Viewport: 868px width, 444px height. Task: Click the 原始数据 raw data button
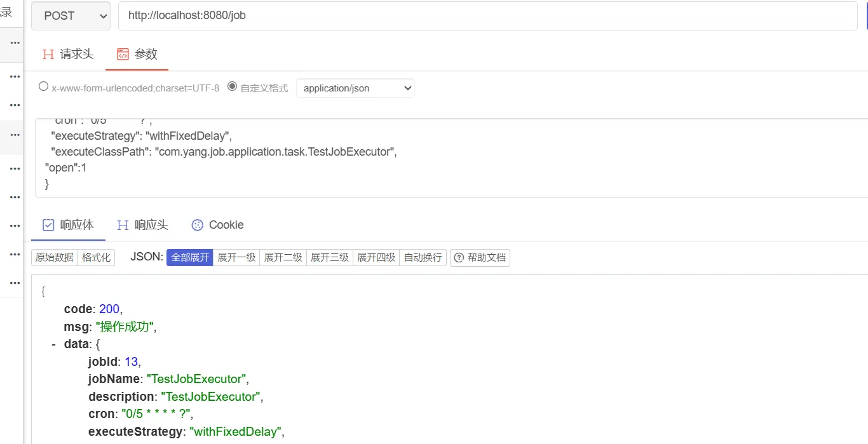click(55, 258)
